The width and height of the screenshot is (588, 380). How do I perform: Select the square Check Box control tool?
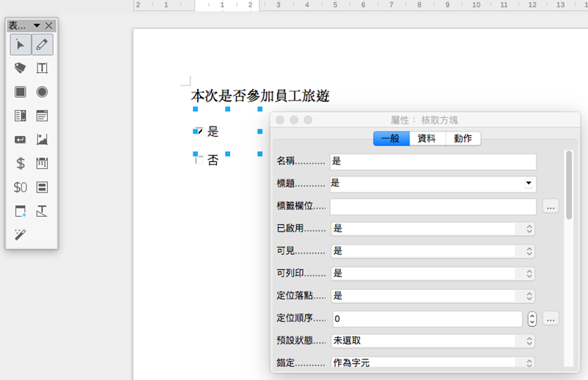(x=21, y=92)
